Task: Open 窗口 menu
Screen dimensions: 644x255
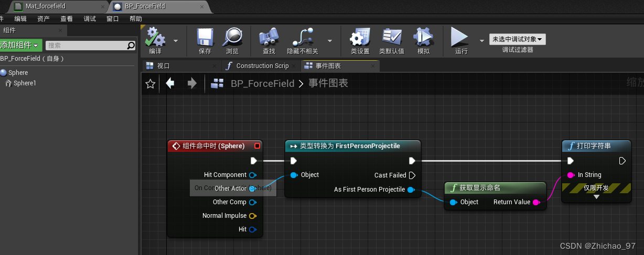Action: [112, 18]
